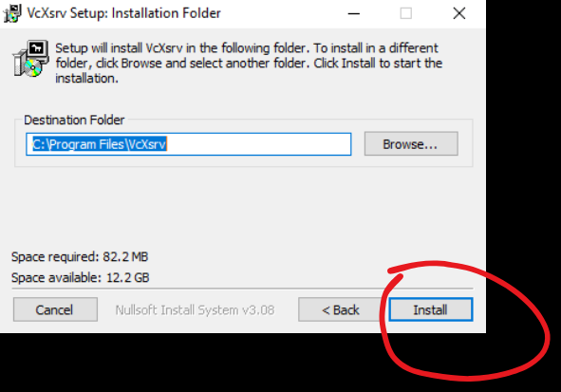This screenshot has width=561, height=392.
Task: Click into the Destination Folder path field
Action: [x=189, y=144]
